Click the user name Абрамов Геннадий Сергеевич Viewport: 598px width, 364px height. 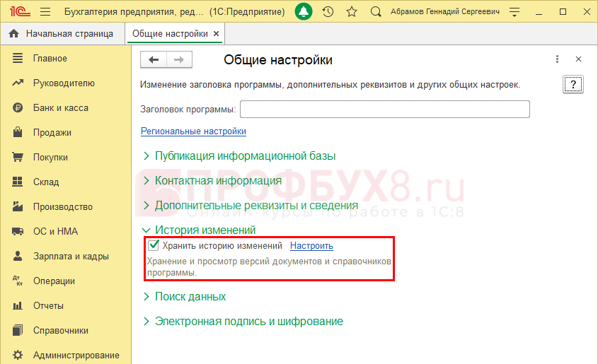[x=445, y=12]
